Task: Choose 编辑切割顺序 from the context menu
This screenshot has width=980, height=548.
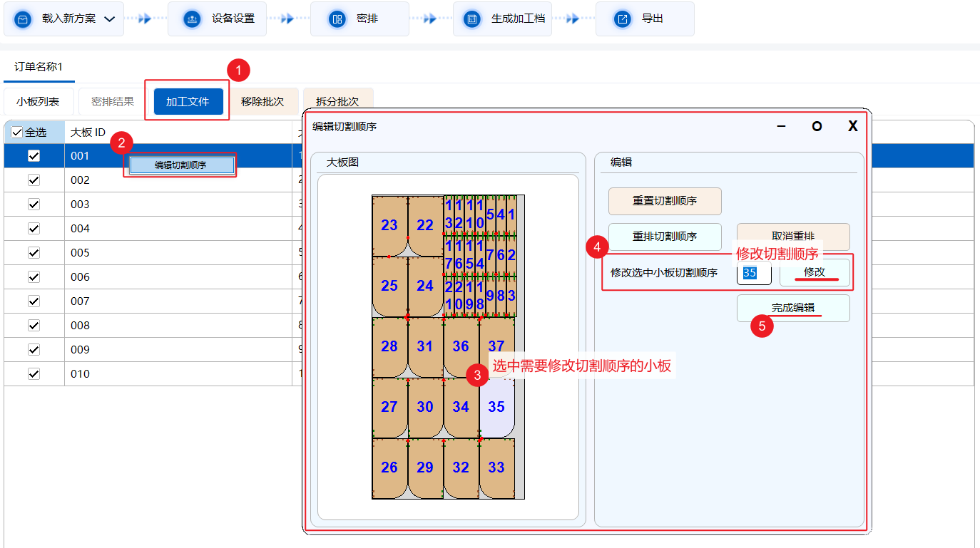Action: coord(180,165)
